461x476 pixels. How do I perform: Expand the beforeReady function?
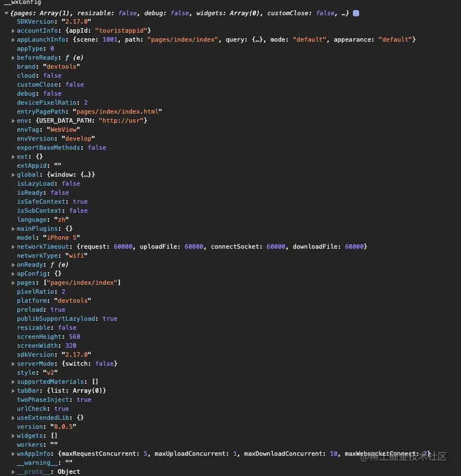point(13,58)
